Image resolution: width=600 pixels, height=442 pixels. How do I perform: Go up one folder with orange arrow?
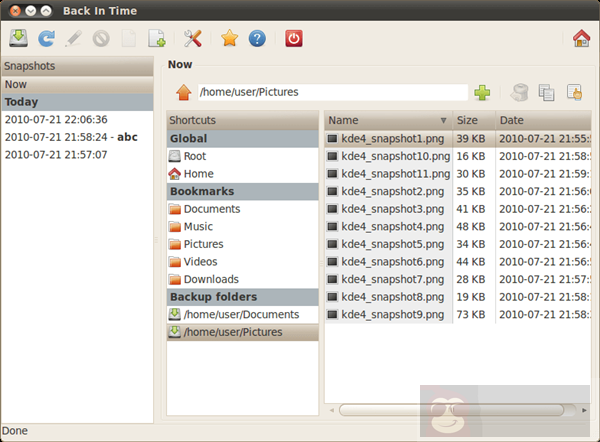click(x=183, y=92)
